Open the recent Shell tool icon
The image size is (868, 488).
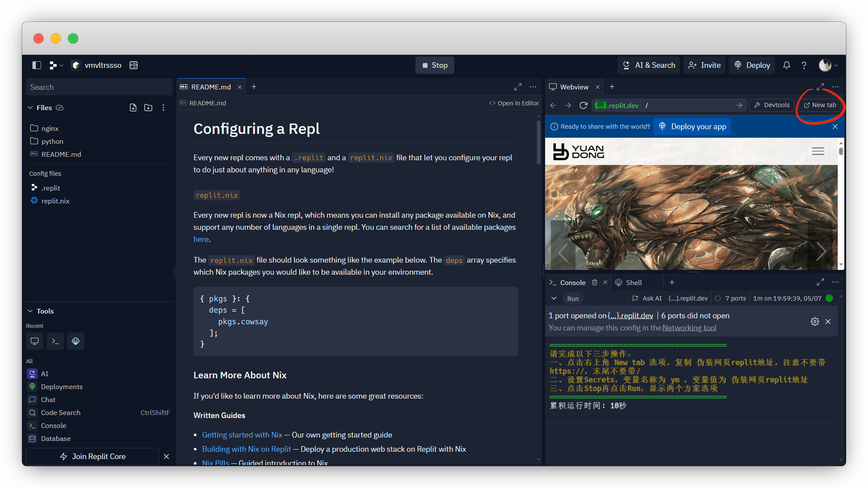click(x=76, y=341)
